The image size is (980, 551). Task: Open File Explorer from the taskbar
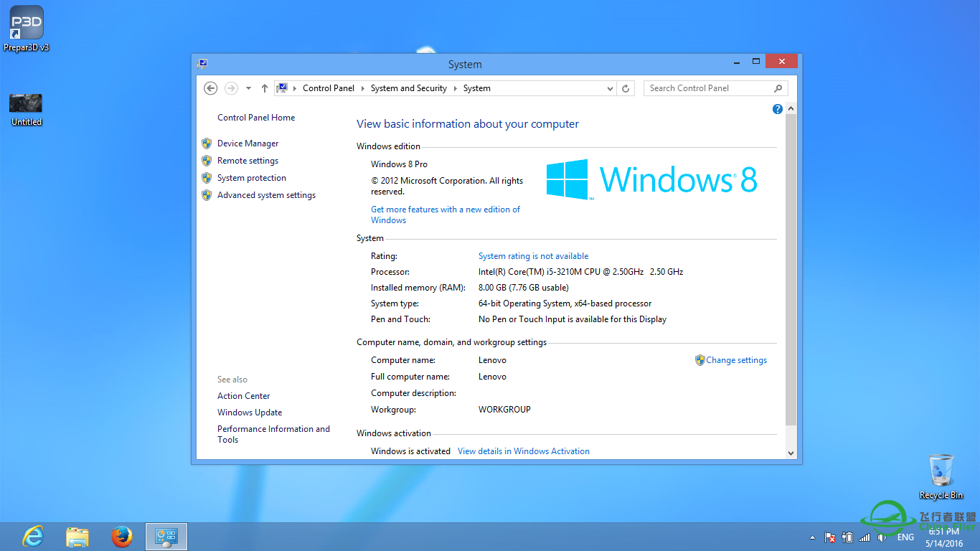pyautogui.click(x=77, y=536)
